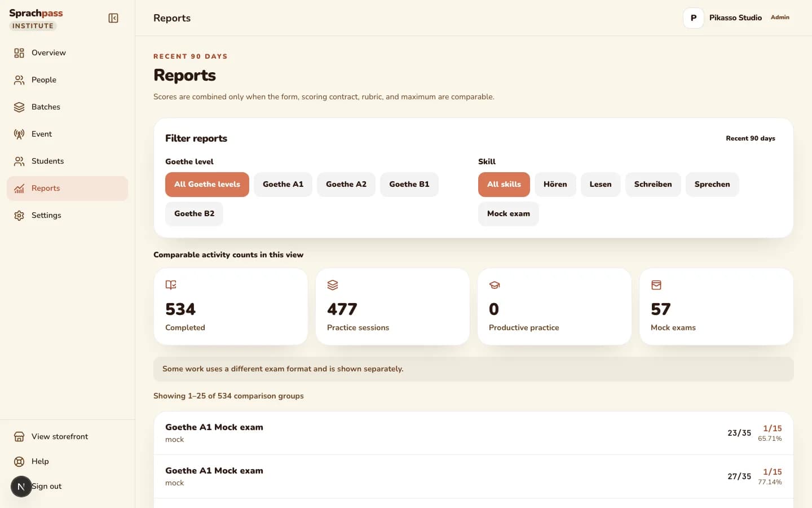Open the first Goethe A1 Mock exam row scoring 23/35
This screenshot has width=812, height=508.
pyautogui.click(x=474, y=433)
